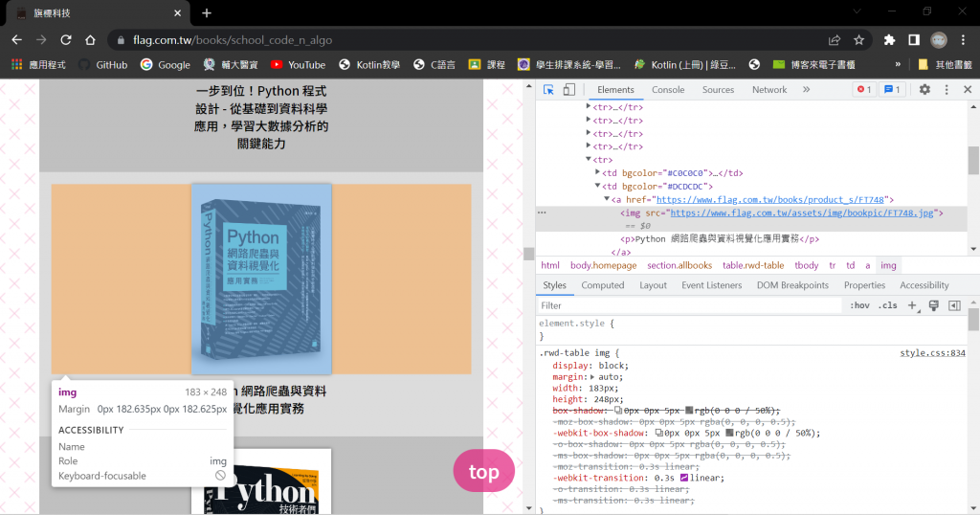Open the browser side panel icon
980x515 pixels.
coord(914,40)
